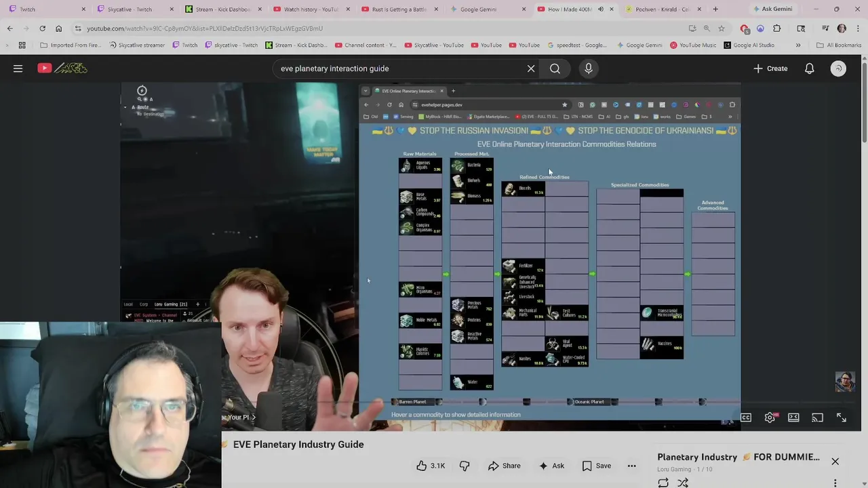Open the Planetary Industry FOR DUMMIES playlist link
The width and height of the screenshot is (868, 488).
pos(738,457)
